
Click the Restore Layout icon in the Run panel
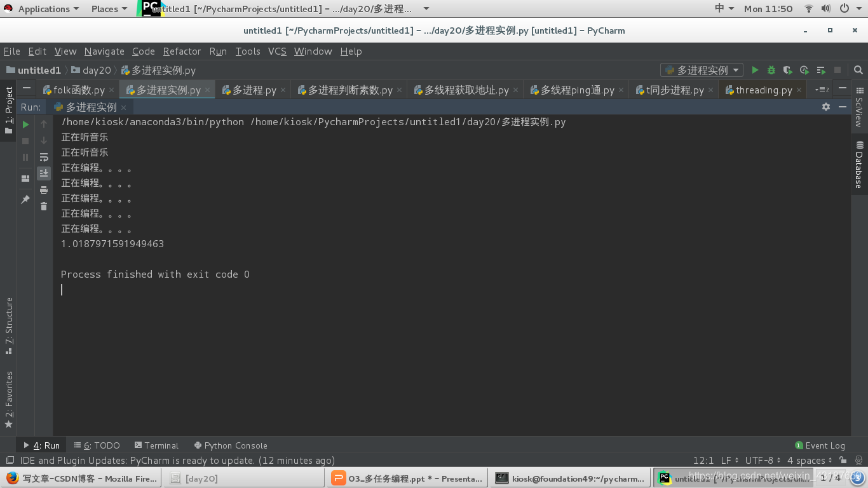click(25, 179)
